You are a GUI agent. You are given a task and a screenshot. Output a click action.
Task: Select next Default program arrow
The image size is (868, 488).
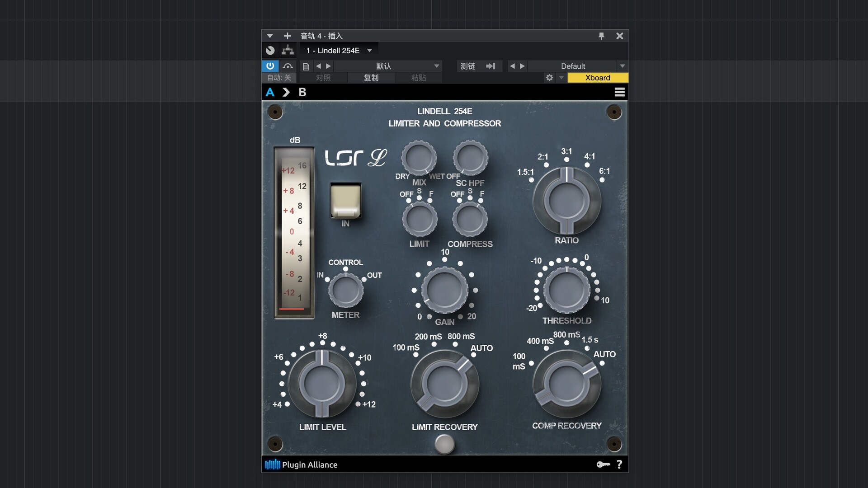pyautogui.click(x=523, y=66)
